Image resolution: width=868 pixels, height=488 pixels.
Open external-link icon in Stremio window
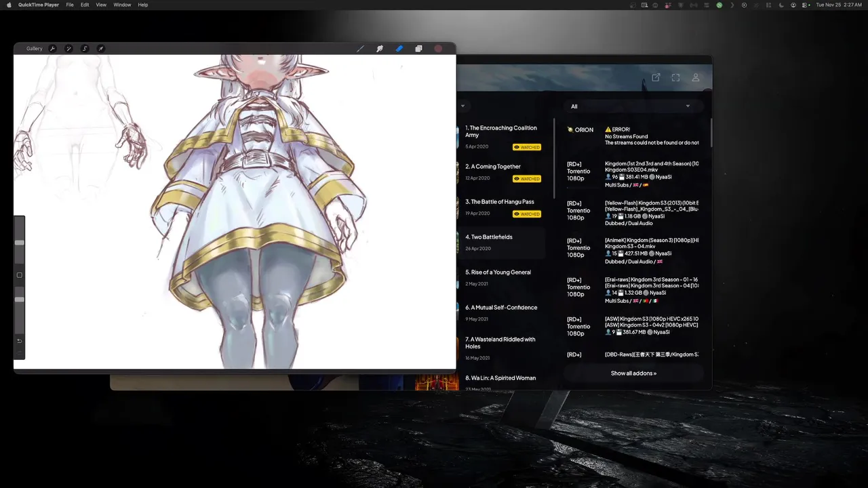tap(656, 78)
